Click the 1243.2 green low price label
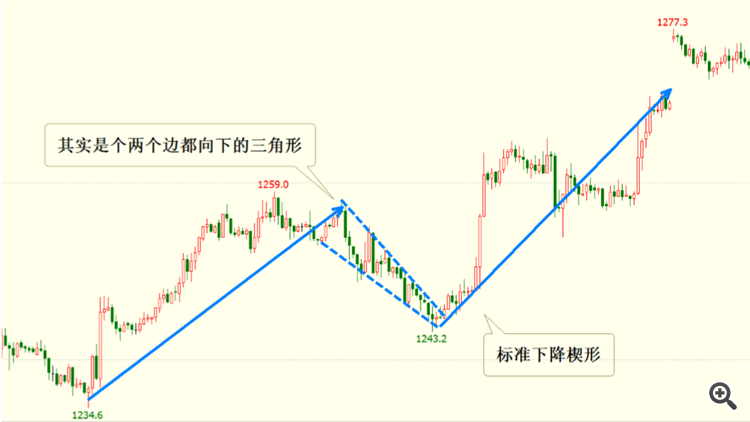The height and width of the screenshot is (422, 750). [431, 339]
